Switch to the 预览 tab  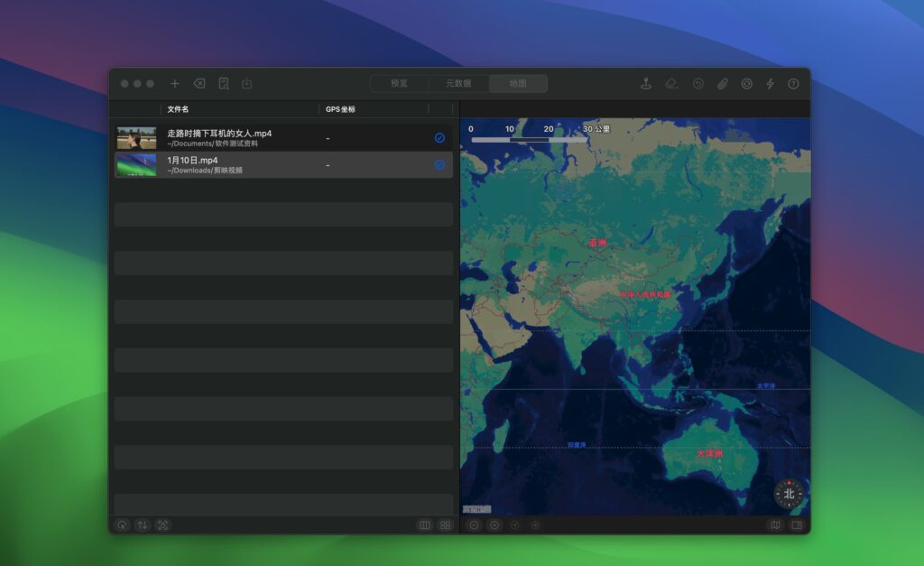(x=399, y=83)
